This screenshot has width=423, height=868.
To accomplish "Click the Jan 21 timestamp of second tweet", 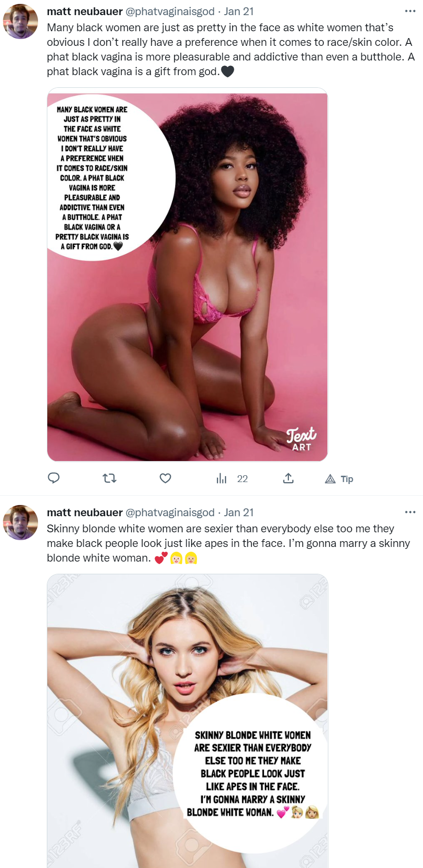I will pyautogui.click(x=239, y=512).
